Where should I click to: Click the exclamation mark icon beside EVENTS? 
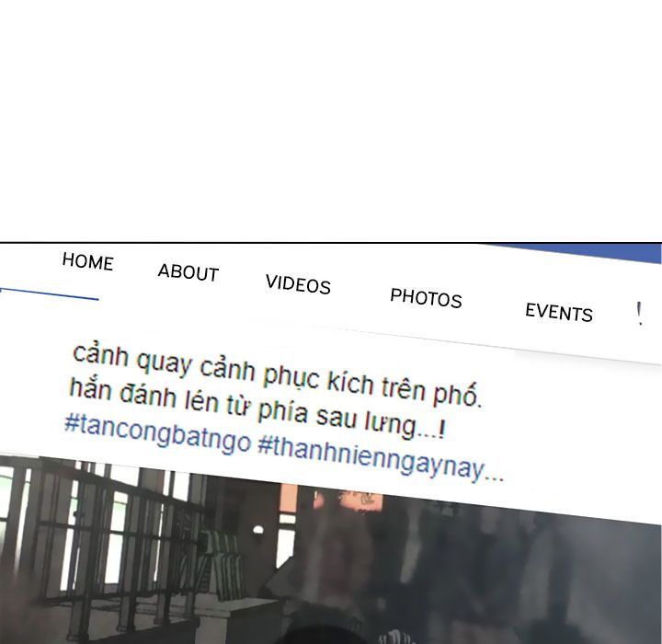click(x=639, y=315)
